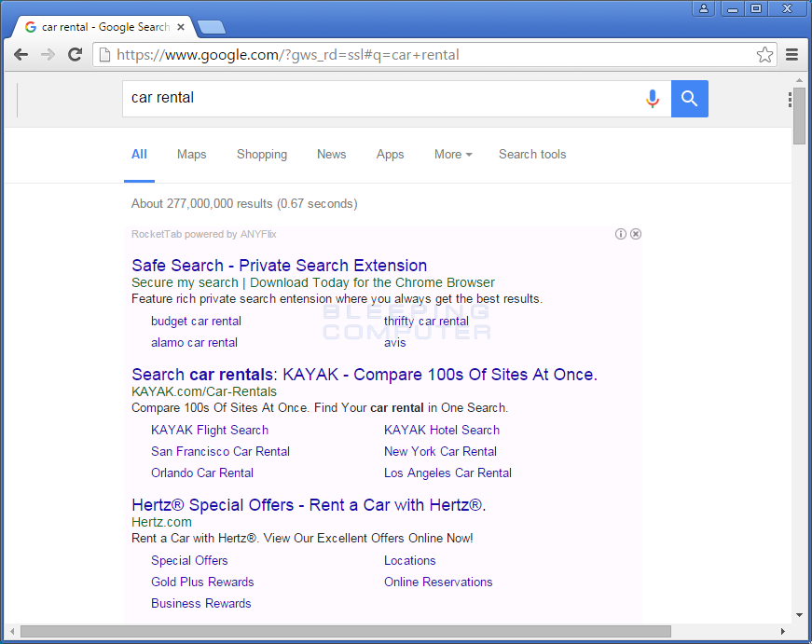
Task: Click the Compare 100s Of Sites description
Action: click(x=320, y=408)
